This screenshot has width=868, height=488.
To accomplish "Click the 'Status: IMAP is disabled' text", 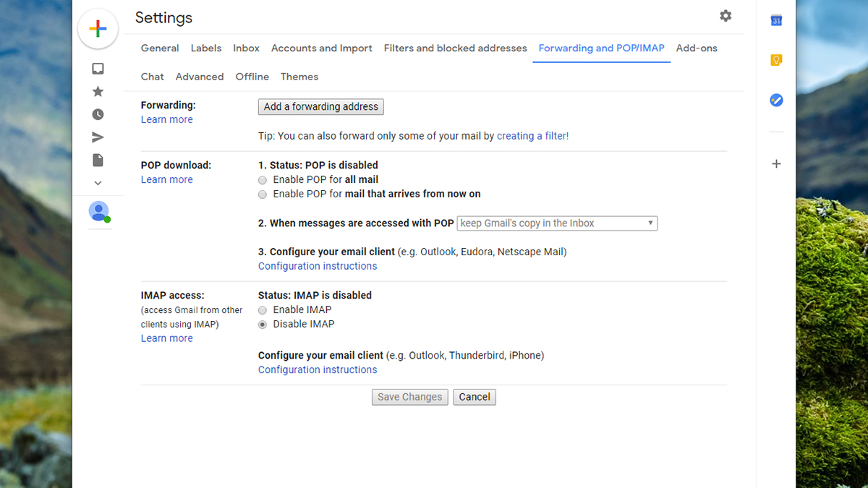I will 315,296.
